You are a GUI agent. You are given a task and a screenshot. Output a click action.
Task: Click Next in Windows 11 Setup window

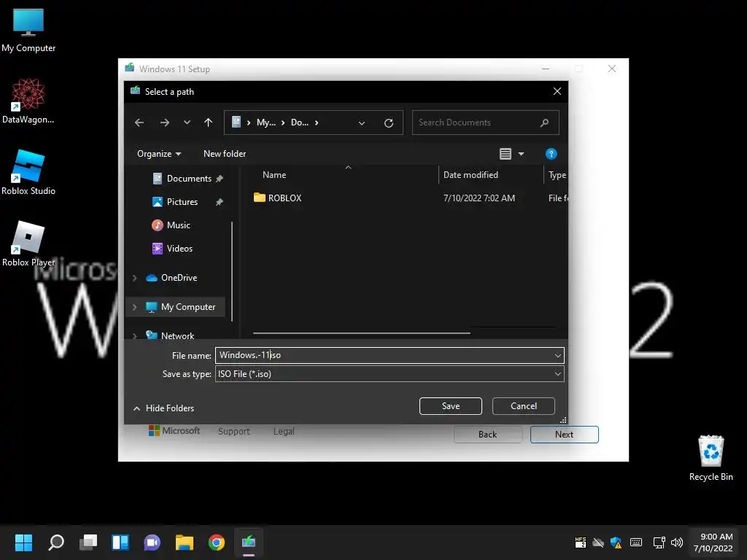pos(564,435)
